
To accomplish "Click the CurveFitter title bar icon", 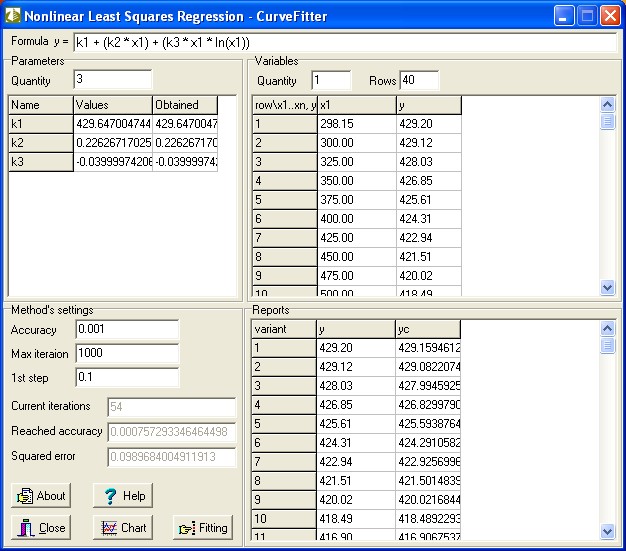I will click(x=13, y=15).
